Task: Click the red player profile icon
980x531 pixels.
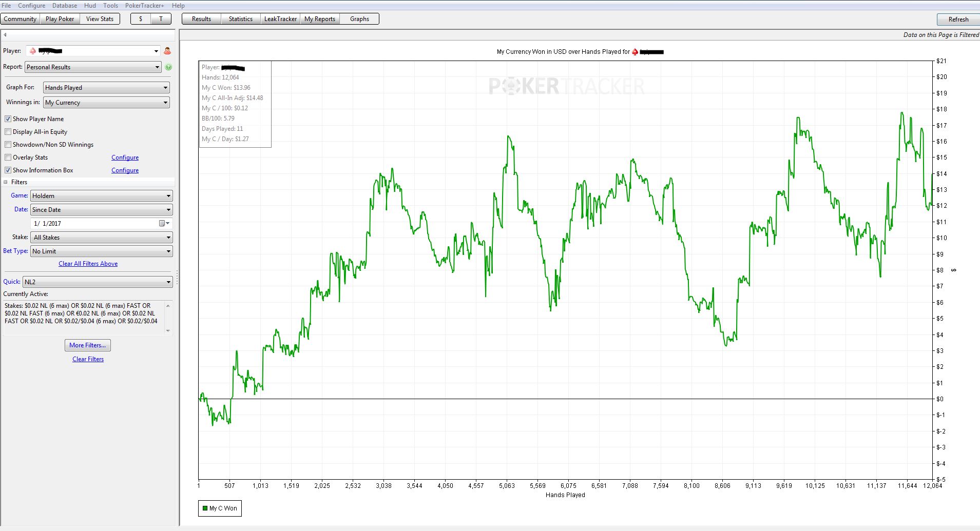Action: (x=167, y=51)
